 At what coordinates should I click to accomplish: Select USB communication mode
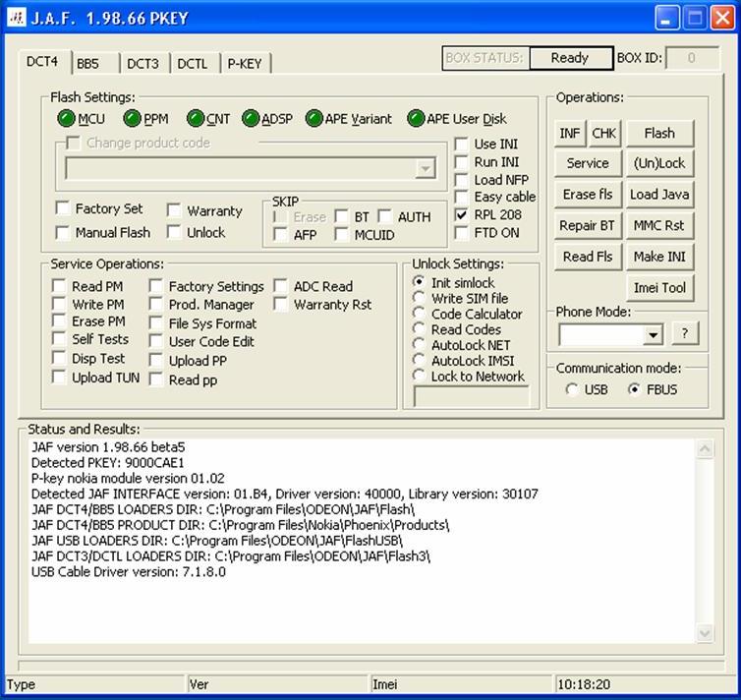(x=572, y=389)
